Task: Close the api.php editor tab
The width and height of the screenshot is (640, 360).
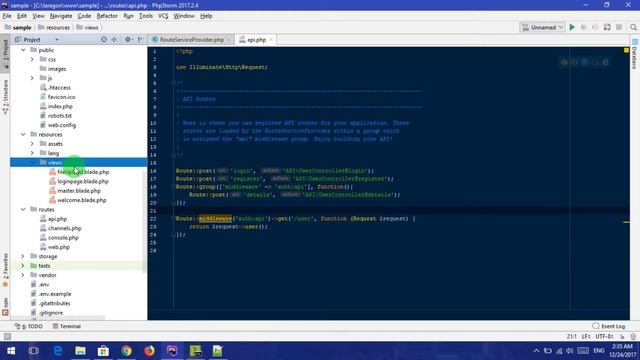Action: coord(271,40)
